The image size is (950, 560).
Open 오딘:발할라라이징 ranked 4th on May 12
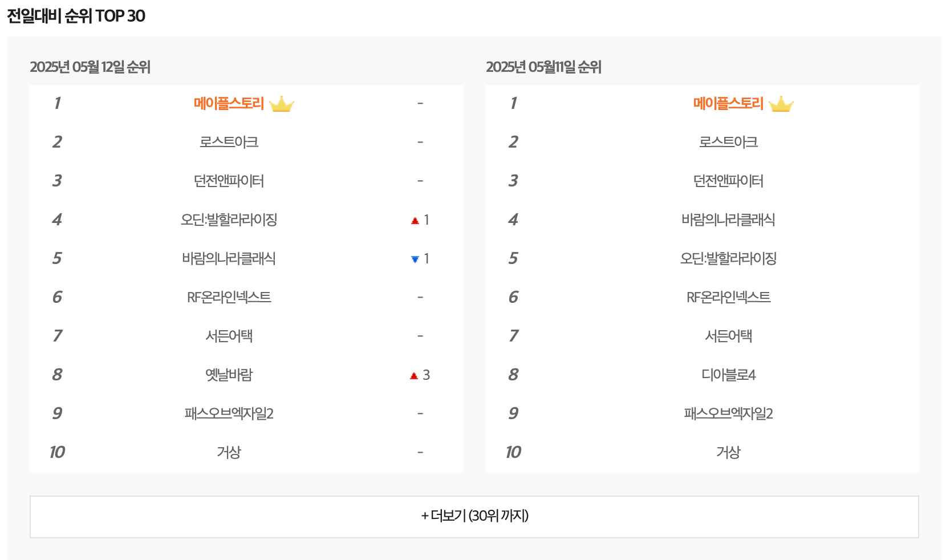tap(229, 220)
